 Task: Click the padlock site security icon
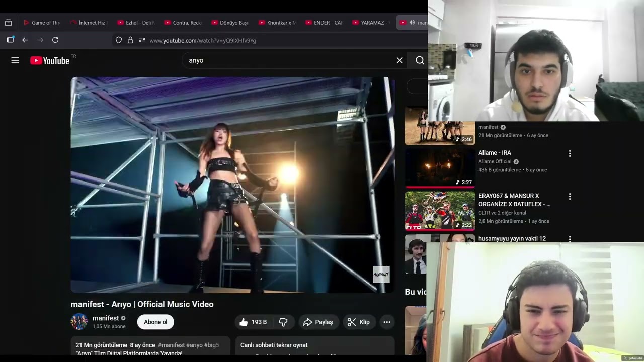click(130, 40)
